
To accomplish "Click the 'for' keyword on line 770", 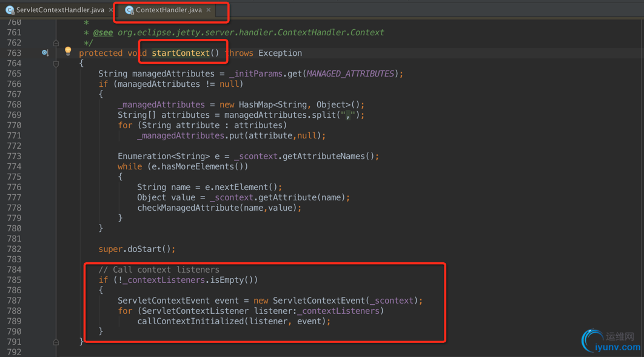I will pyautogui.click(x=125, y=125).
